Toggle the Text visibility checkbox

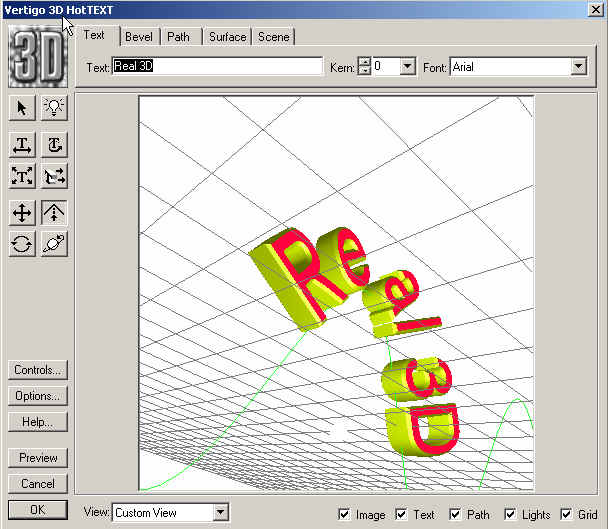(x=401, y=515)
